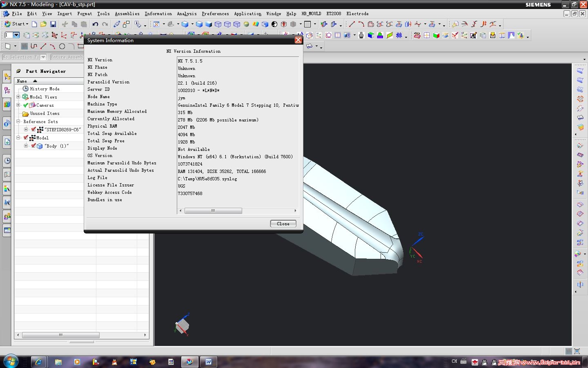588x368 pixels.
Task: Open Internet Explorer from the taskbar
Action: click(39, 362)
